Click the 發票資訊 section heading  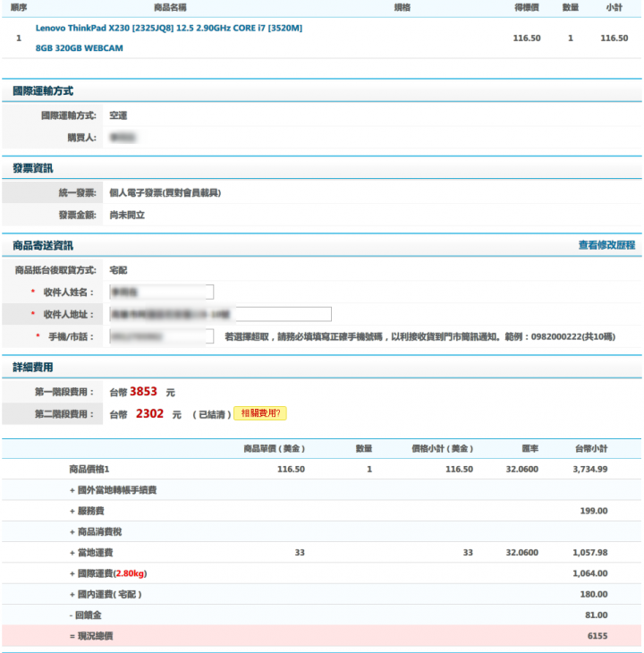[x=33, y=168]
